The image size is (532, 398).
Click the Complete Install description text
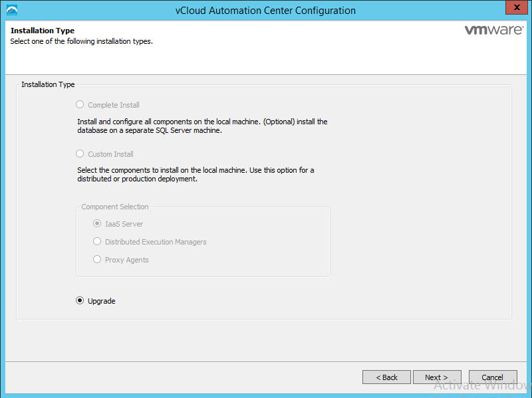[202, 126]
